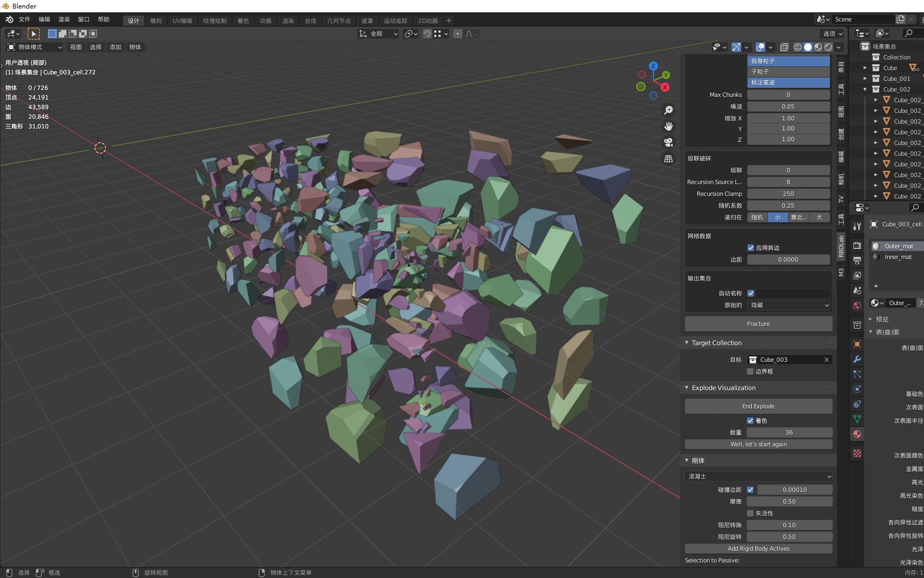Click the Fracture button
This screenshot has height=578, width=924.
[x=758, y=323]
